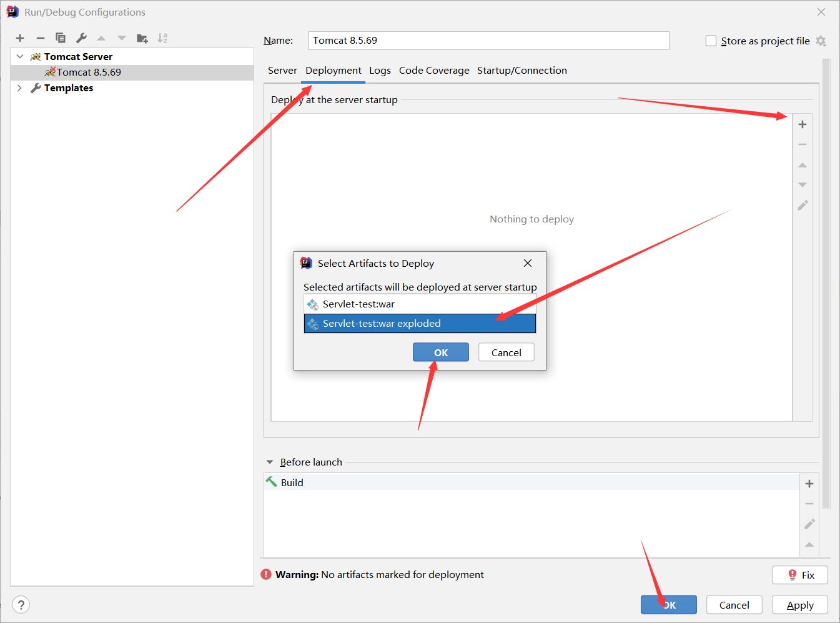
Task: Move deployment item up
Action: coord(803,165)
